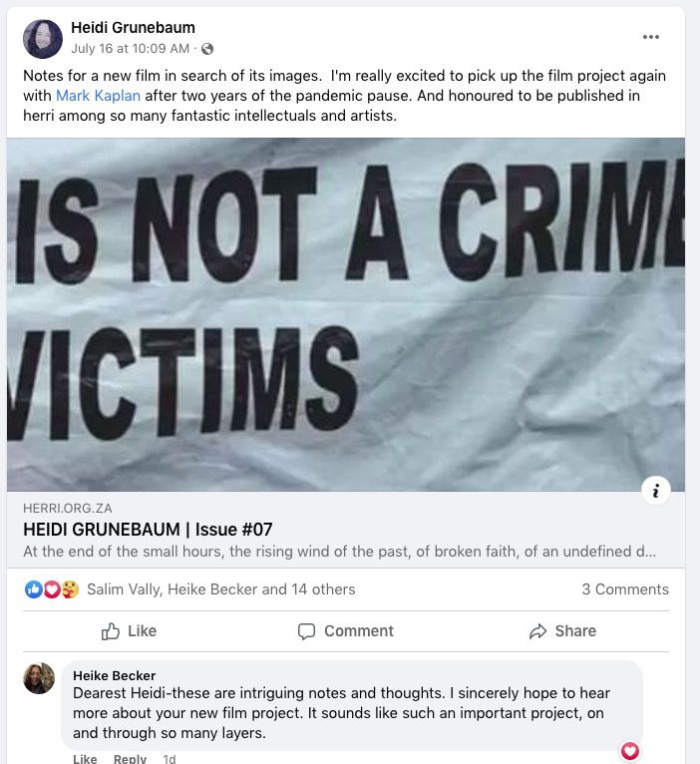Viewport: 700px width, 764px height.
Task: Open Heike Becker's name in the comment
Action: 115,675
